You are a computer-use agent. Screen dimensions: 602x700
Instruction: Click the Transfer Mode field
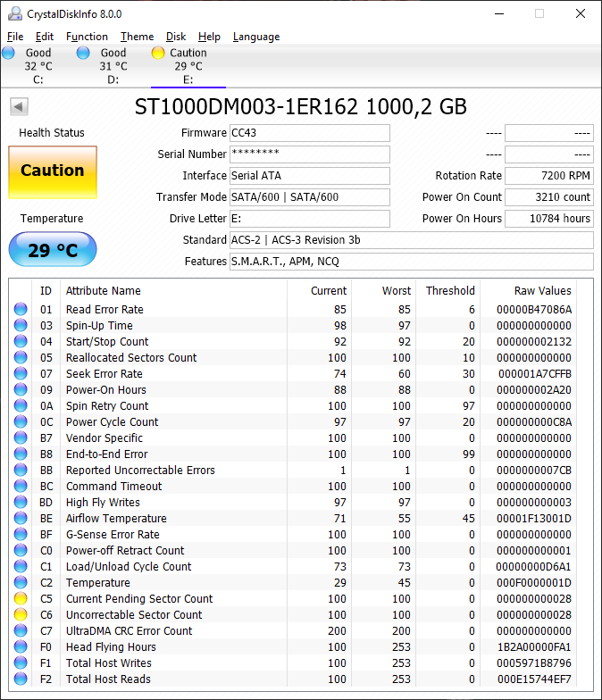pos(309,196)
